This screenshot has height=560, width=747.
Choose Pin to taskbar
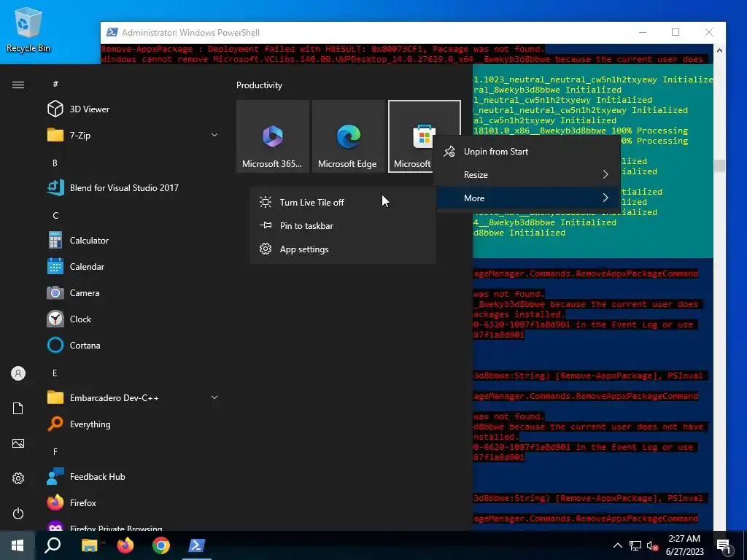pos(343,226)
